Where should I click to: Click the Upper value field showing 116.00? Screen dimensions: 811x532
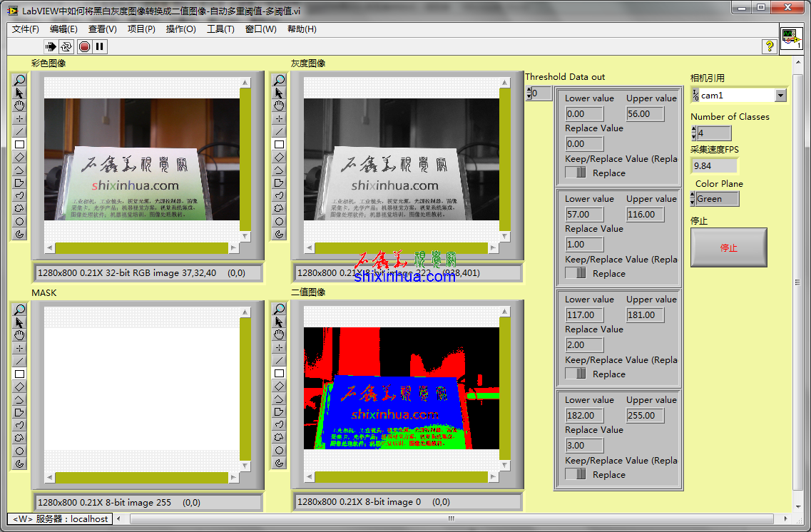[645, 215]
